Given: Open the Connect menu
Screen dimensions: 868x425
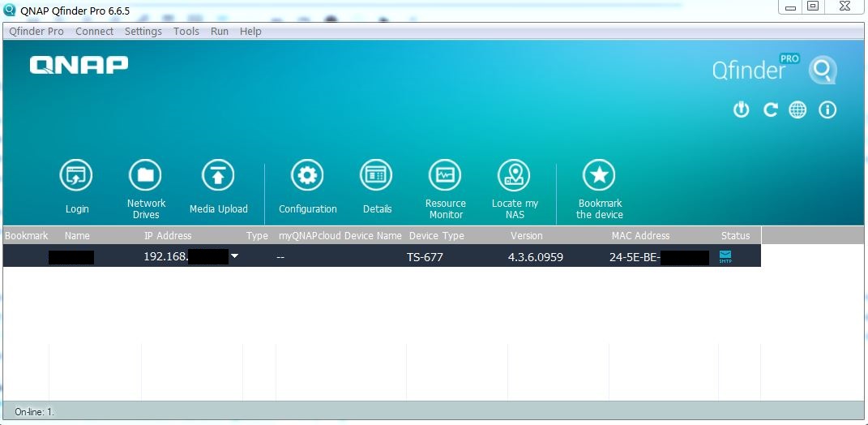Looking at the screenshot, I should [x=95, y=32].
